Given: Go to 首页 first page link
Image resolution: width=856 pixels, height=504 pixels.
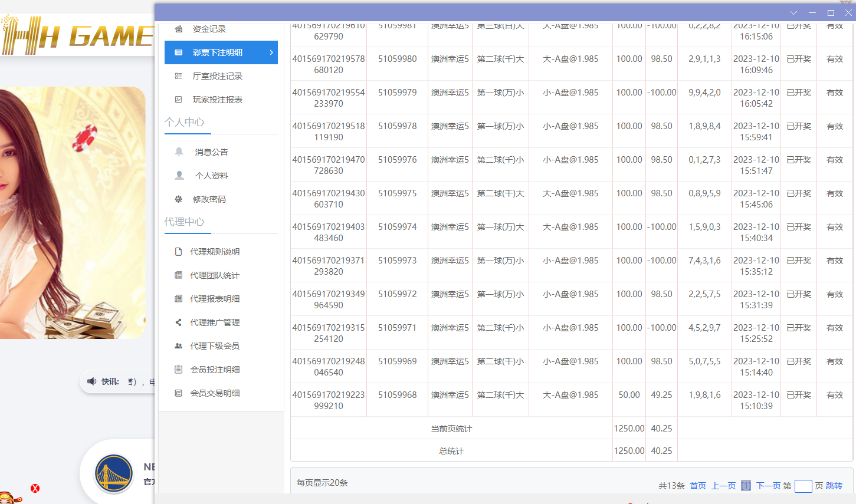Looking at the screenshot, I should point(698,486).
